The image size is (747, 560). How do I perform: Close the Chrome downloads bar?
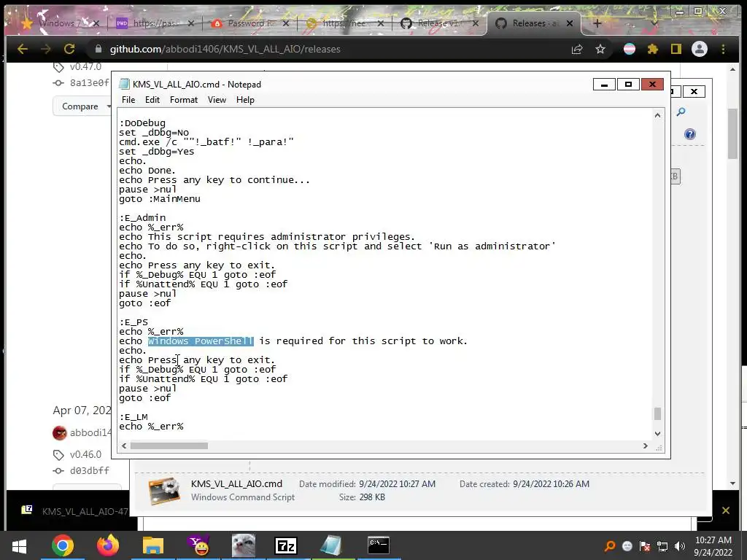pyautogui.click(x=726, y=510)
